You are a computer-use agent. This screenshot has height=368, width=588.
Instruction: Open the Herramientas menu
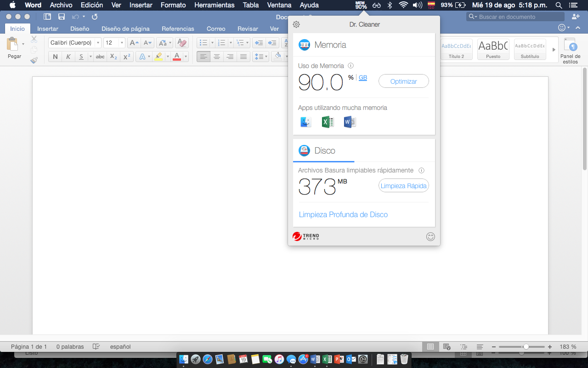click(x=214, y=5)
